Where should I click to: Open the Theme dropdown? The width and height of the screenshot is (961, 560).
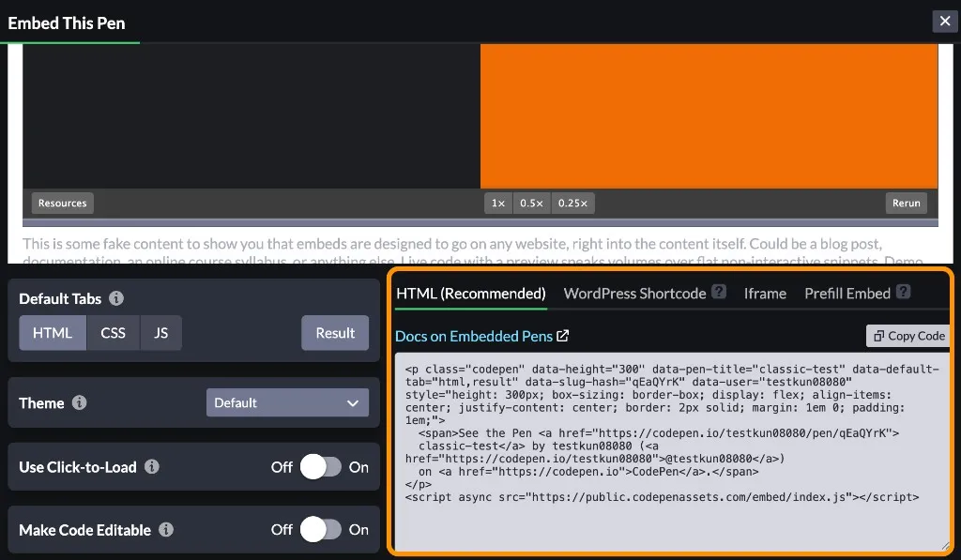click(287, 402)
